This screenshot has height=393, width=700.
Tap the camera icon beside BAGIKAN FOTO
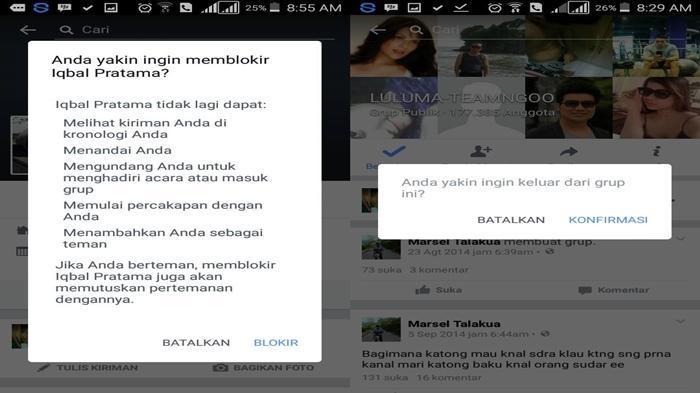pos(220,368)
